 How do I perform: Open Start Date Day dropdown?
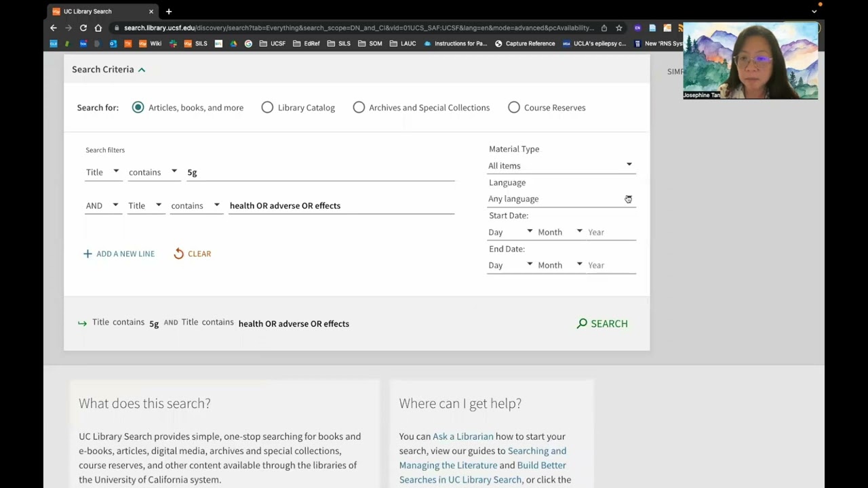tap(511, 232)
